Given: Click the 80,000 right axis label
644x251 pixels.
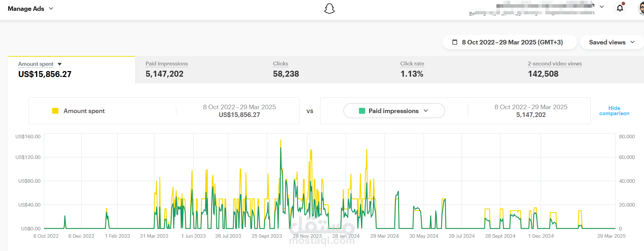Looking at the screenshot, I should click(x=627, y=137).
